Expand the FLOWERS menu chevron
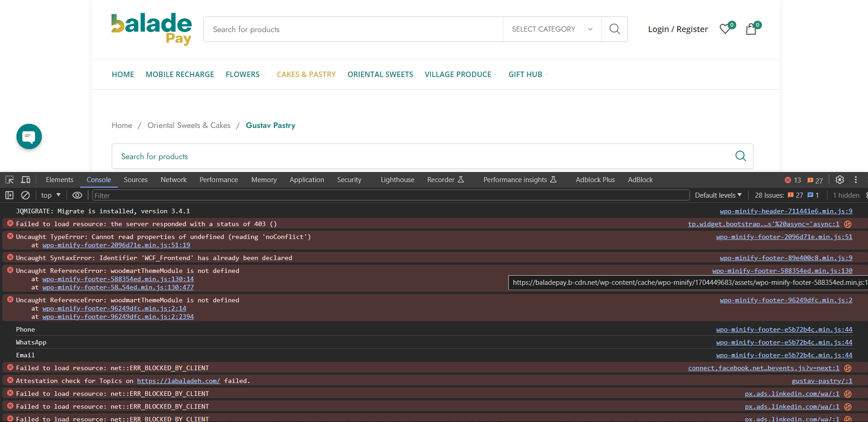 (x=263, y=75)
